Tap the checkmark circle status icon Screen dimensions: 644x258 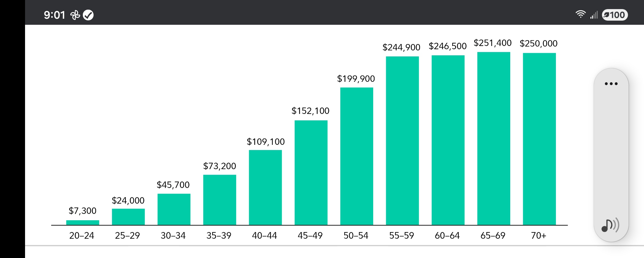point(88,15)
